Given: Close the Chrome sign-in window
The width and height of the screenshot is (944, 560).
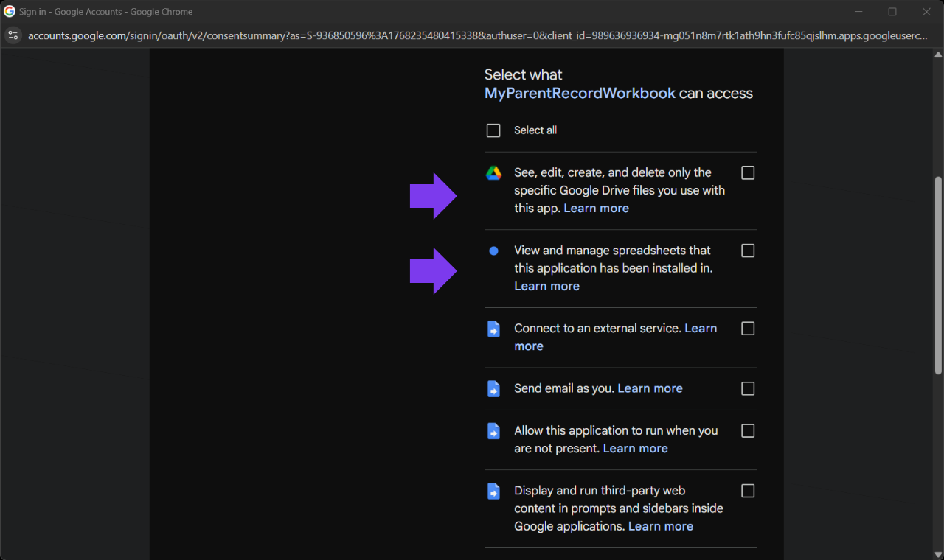Looking at the screenshot, I should tap(926, 12).
